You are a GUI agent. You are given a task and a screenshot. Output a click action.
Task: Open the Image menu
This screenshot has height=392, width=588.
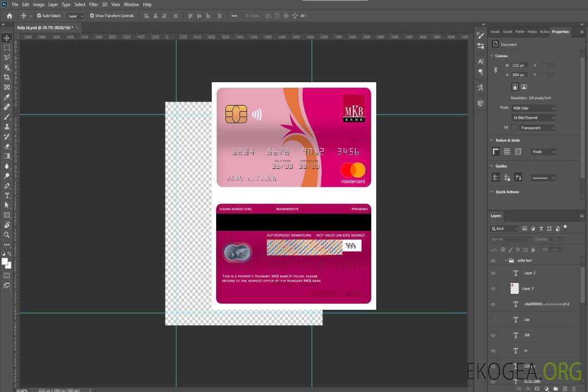[x=38, y=4]
